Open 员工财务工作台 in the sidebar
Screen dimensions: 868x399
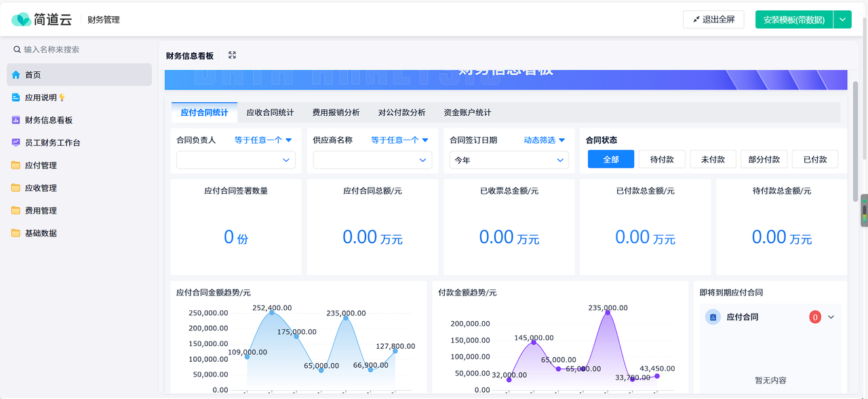point(79,143)
